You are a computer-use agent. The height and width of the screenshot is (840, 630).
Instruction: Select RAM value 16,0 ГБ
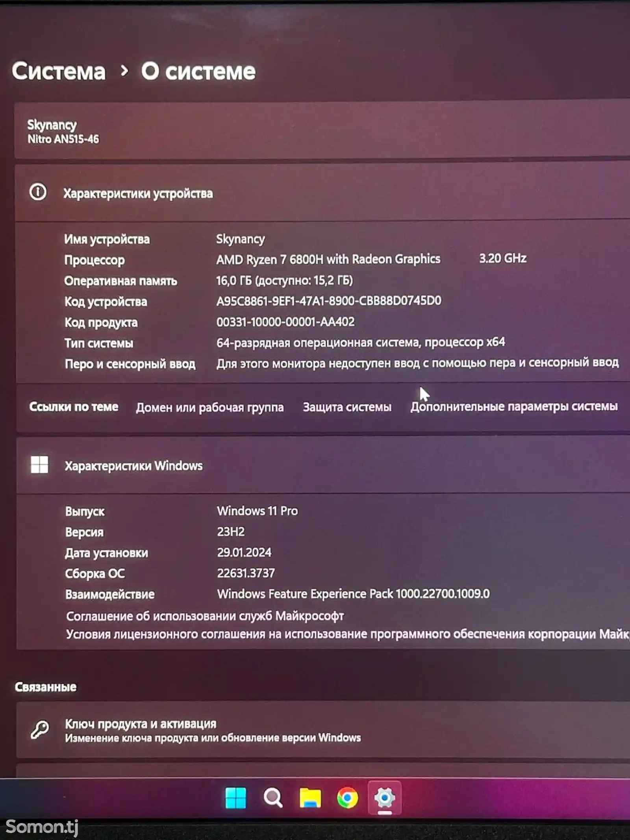285,280
